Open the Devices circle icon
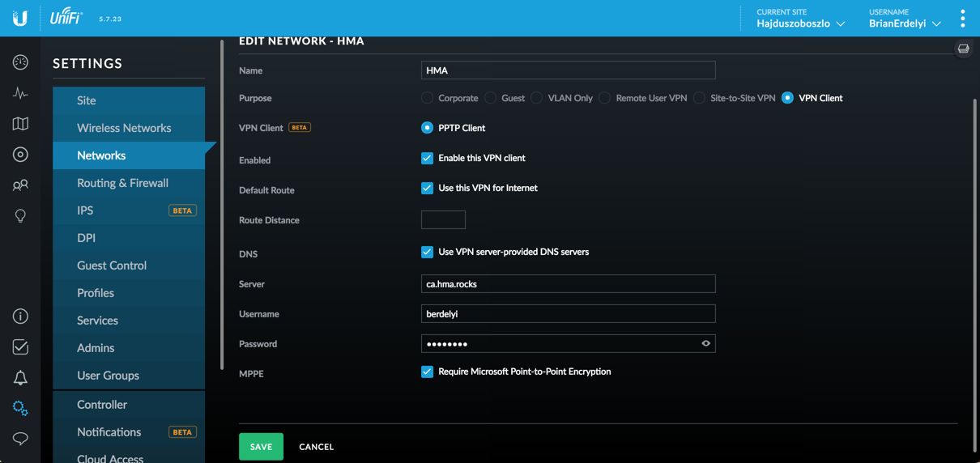 (20, 155)
